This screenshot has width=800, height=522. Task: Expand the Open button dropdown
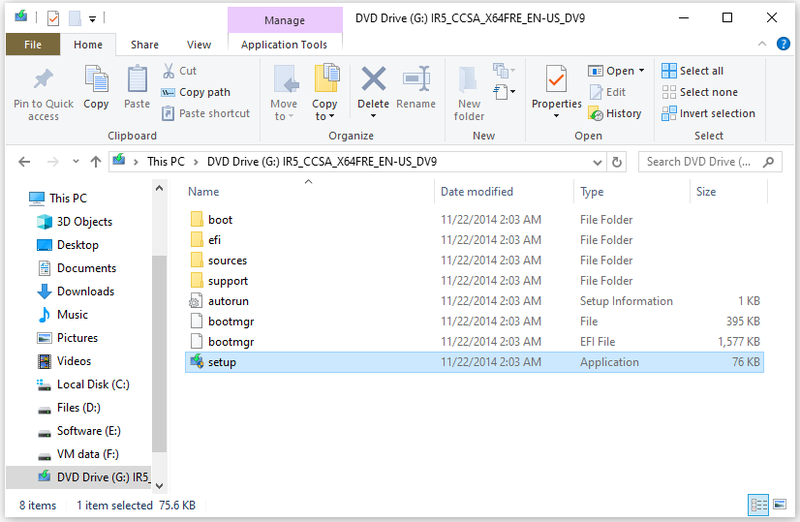(x=641, y=70)
